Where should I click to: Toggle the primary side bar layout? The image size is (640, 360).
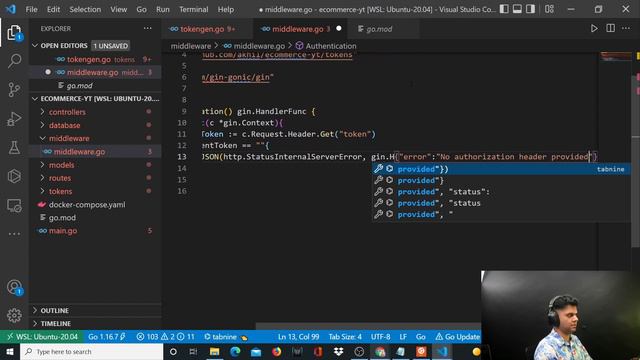[x=504, y=9]
